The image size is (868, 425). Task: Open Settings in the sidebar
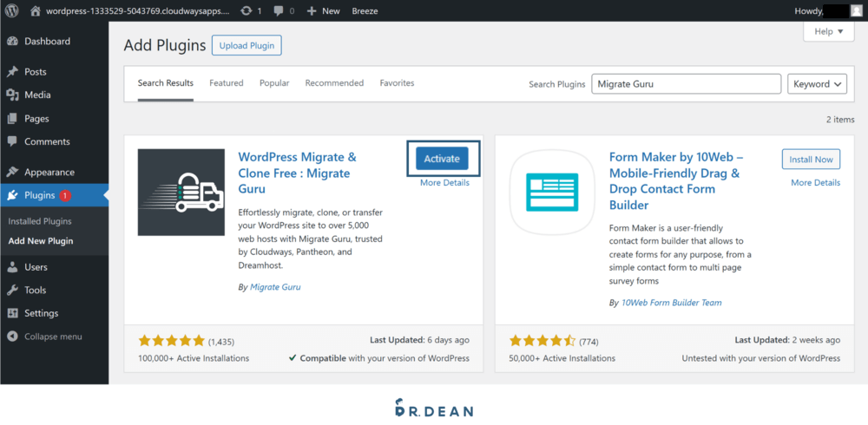pyautogui.click(x=41, y=313)
